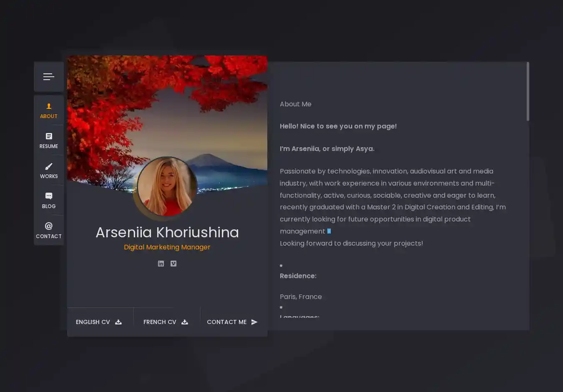Click the Digital Marketing Manager subtitle
The height and width of the screenshot is (392, 563).
(x=167, y=247)
